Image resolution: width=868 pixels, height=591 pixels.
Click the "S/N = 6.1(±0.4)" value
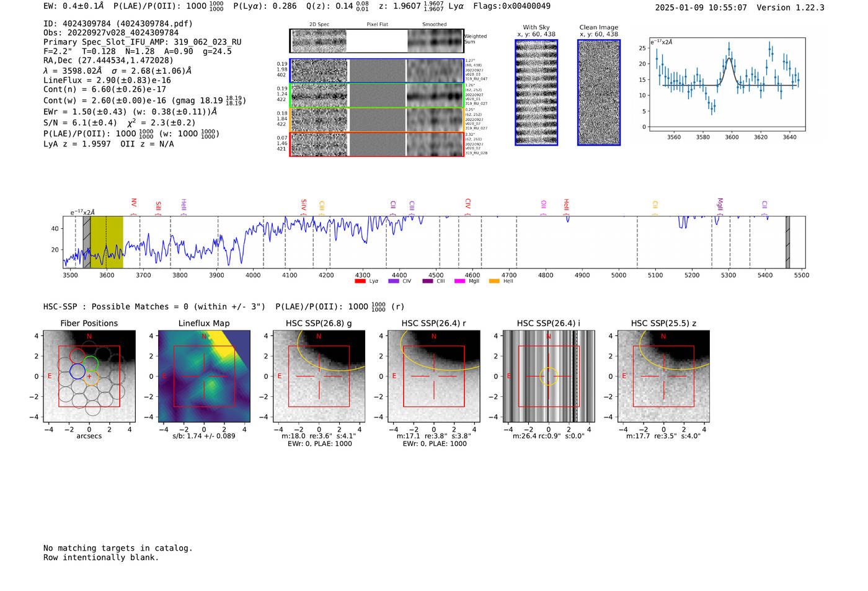point(80,122)
